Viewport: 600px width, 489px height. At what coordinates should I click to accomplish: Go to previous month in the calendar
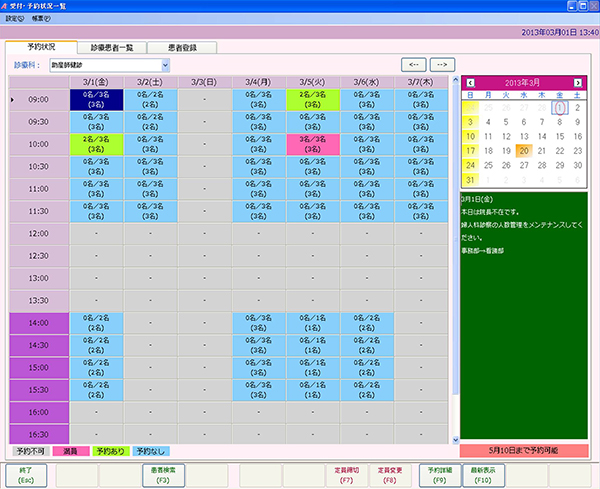470,83
